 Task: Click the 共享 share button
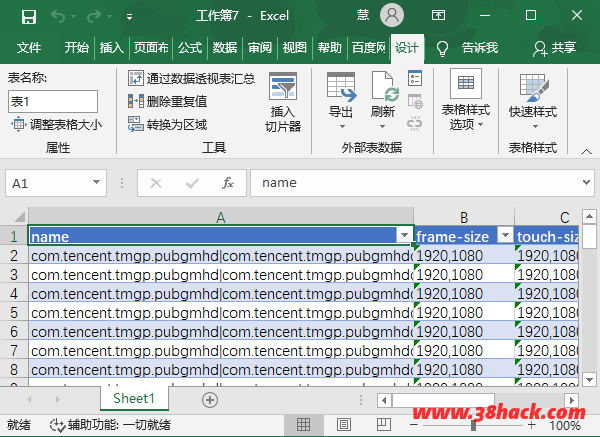coord(555,48)
